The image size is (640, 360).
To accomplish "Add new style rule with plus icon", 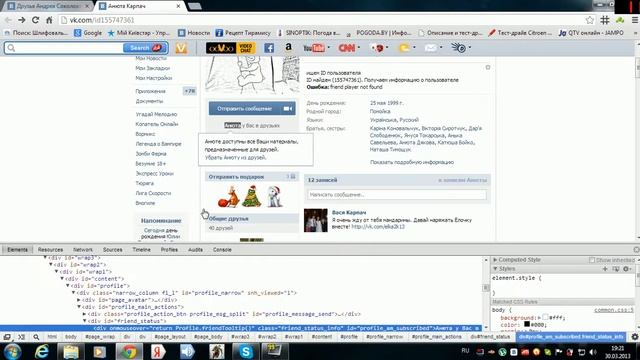I will coord(605,269).
